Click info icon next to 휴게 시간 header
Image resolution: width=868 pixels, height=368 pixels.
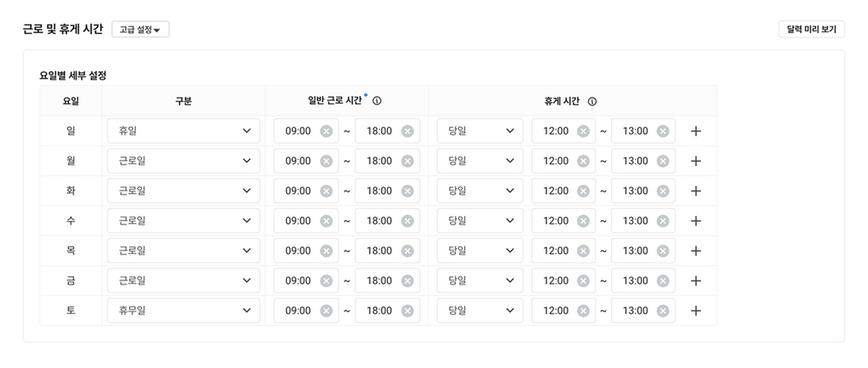tap(592, 101)
